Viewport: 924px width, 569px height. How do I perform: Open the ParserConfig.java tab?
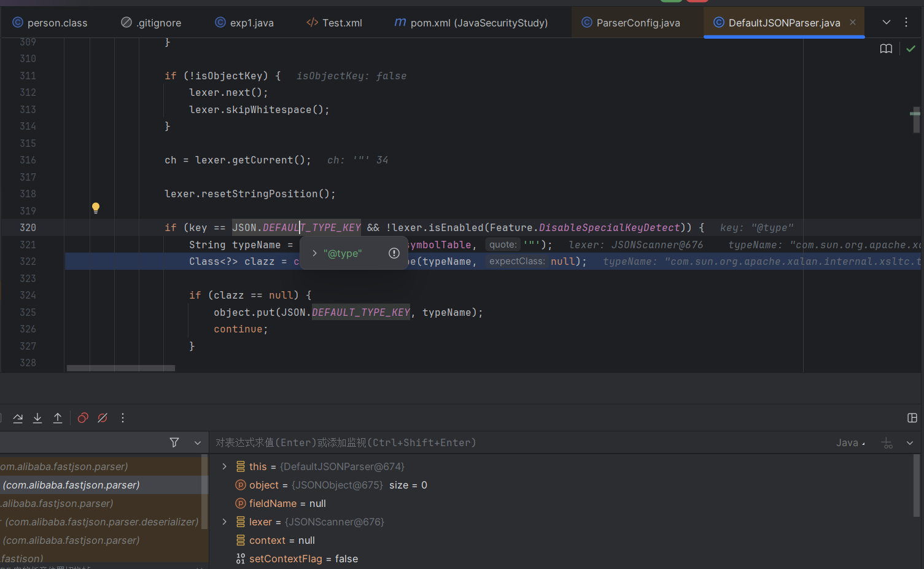pos(631,23)
